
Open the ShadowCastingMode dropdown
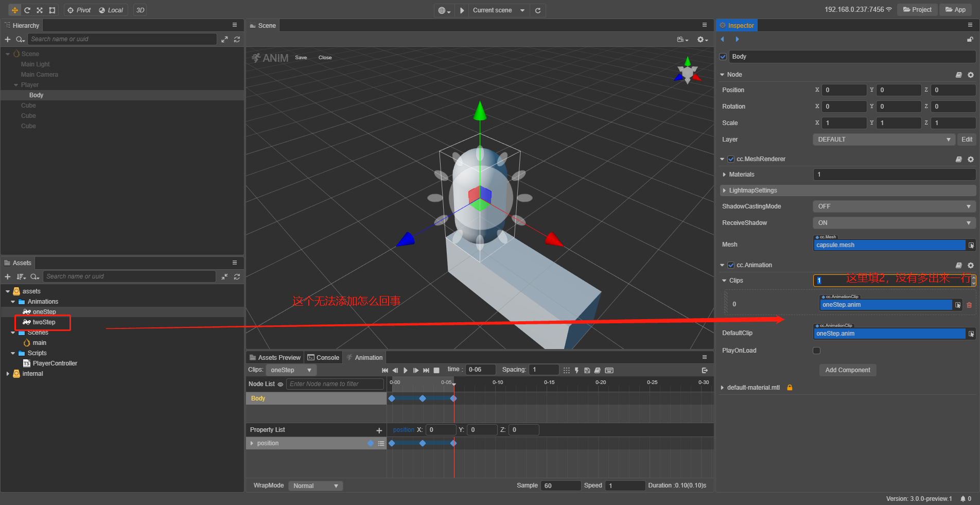[x=894, y=206]
